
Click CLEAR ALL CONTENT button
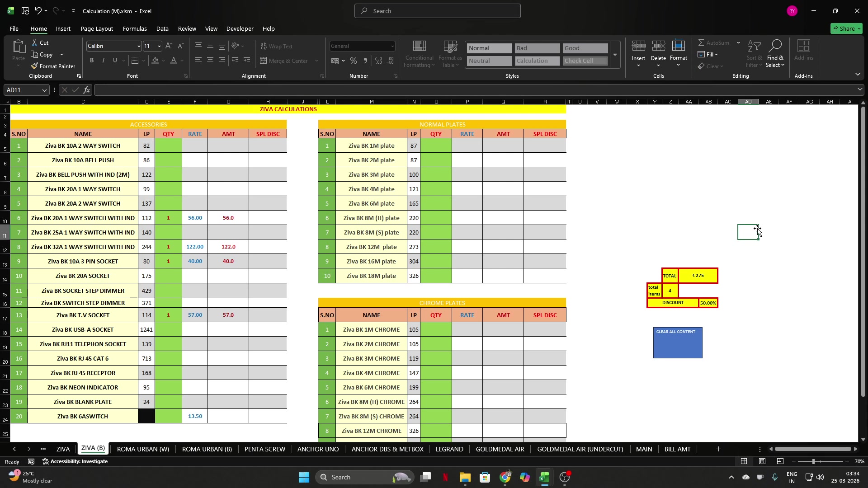pos(678,343)
